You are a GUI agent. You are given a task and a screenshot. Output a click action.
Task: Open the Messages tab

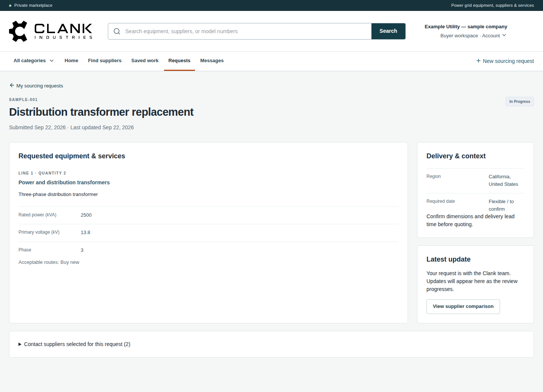(212, 61)
